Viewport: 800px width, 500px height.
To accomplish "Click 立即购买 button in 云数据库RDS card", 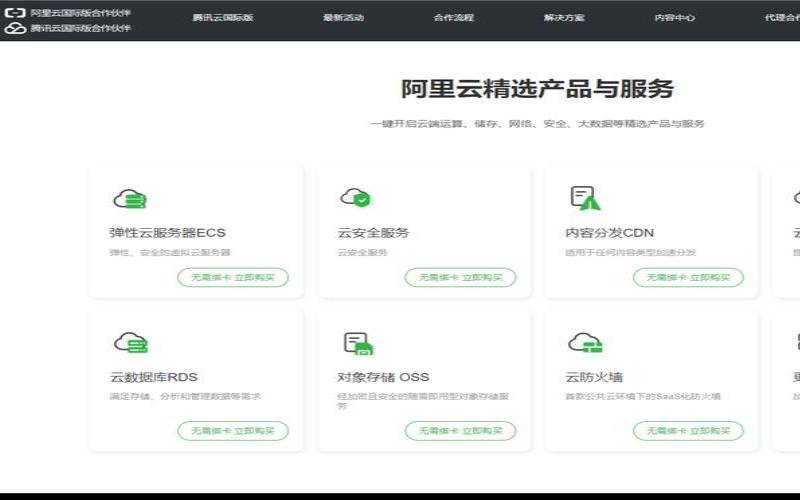I will pyautogui.click(x=233, y=431).
